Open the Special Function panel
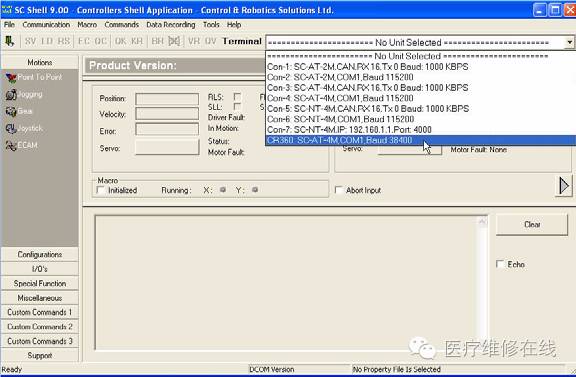The width and height of the screenshot is (576, 377). 40,283
